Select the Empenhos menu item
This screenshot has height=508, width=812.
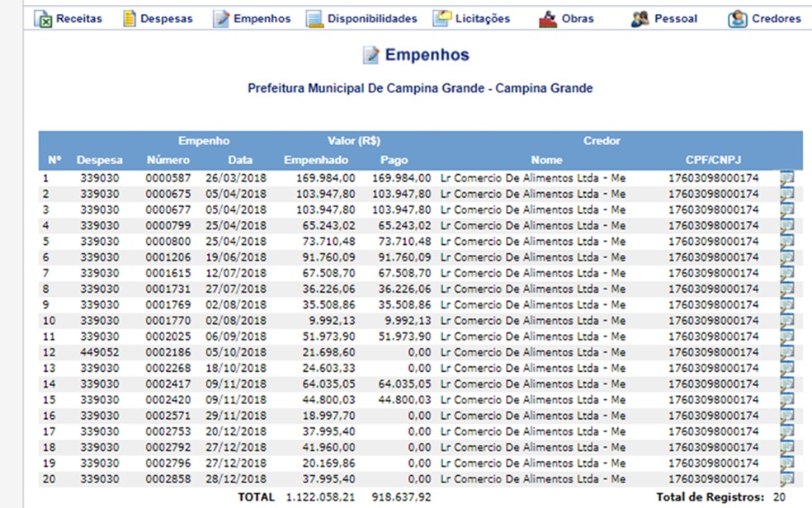click(262, 19)
